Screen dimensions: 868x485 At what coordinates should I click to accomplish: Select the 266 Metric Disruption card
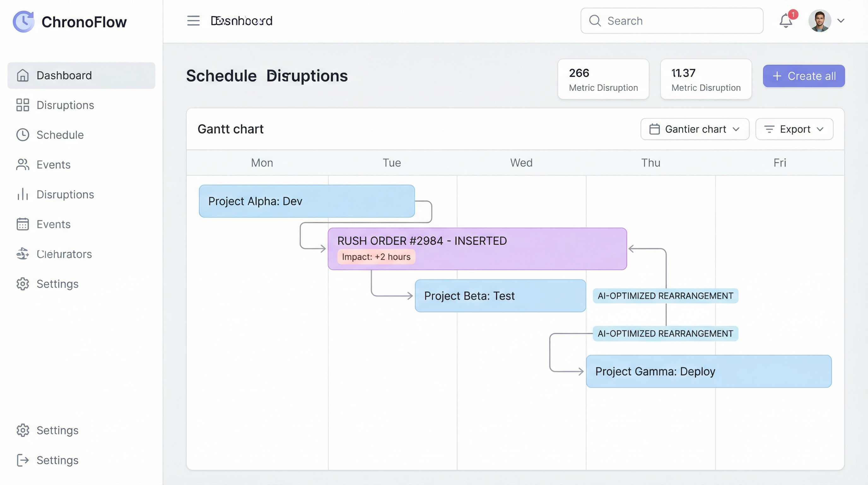pyautogui.click(x=603, y=79)
